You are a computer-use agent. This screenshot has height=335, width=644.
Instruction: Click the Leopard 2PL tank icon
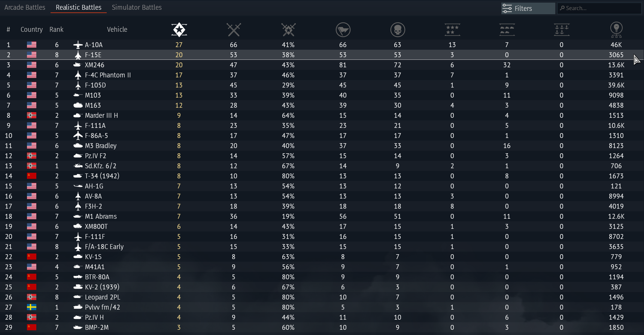point(78,297)
